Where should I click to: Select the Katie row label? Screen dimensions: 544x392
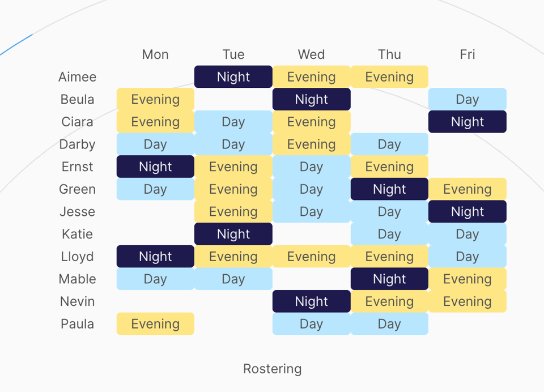pos(78,235)
